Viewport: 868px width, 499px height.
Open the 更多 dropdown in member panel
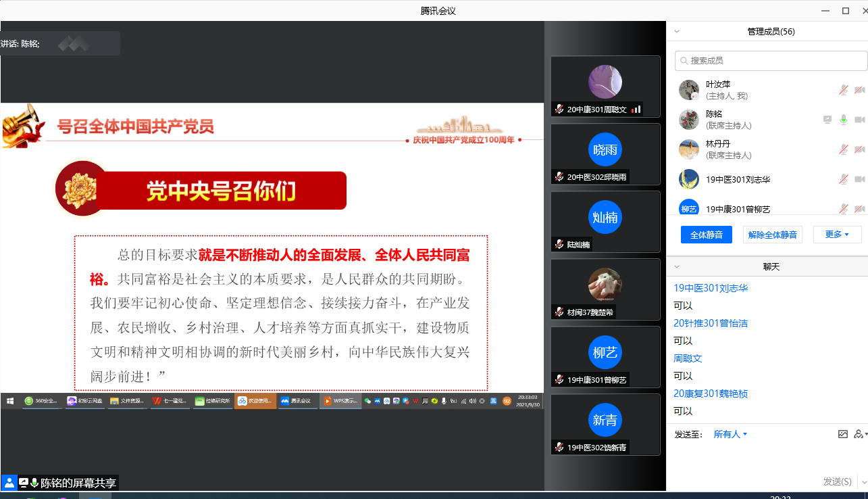click(x=837, y=235)
